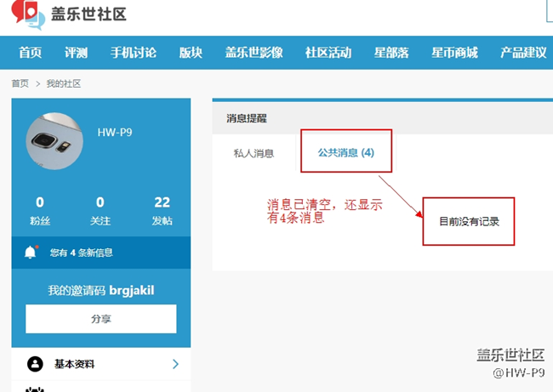Click the 盖乐世社区 site title text
Screen dimensions: 553x392
(88, 14)
